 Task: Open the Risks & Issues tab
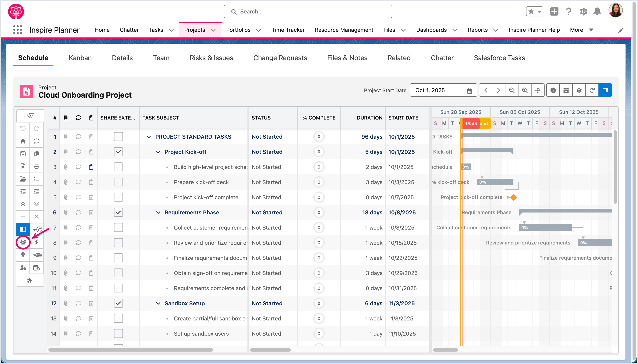pyautogui.click(x=211, y=58)
